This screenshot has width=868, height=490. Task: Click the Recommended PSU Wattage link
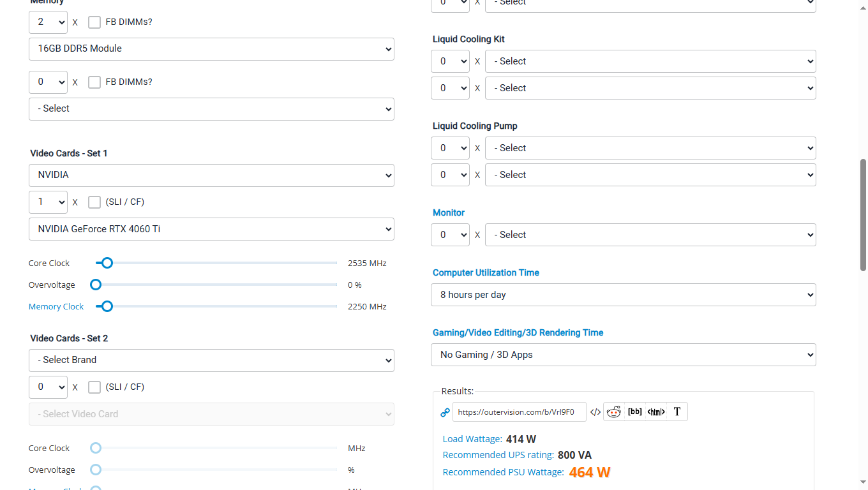click(x=503, y=473)
